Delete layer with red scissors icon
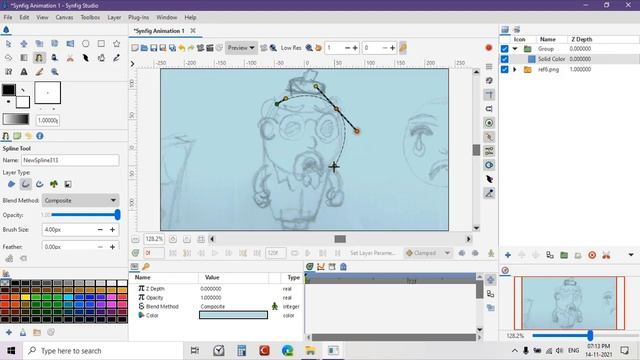Screen dimensions: 640x360 click(x=606, y=255)
